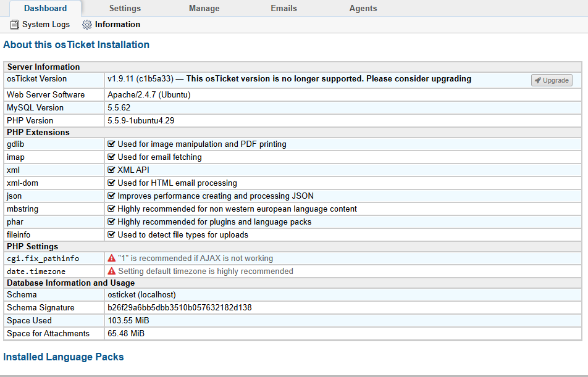Click the System Logs document icon
This screenshot has width=588, height=377.
tap(15, 25)
